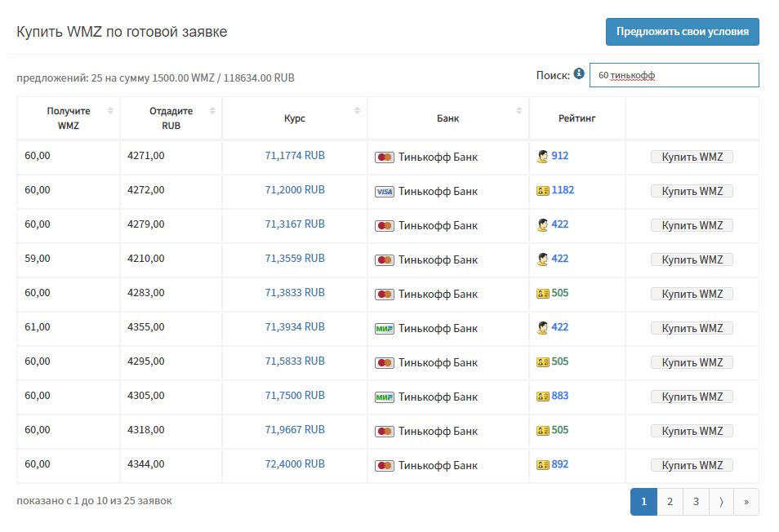Click user avatar icon beside rating 912
The height and width of the screenshot is (532, 779).
pos(542,157)
